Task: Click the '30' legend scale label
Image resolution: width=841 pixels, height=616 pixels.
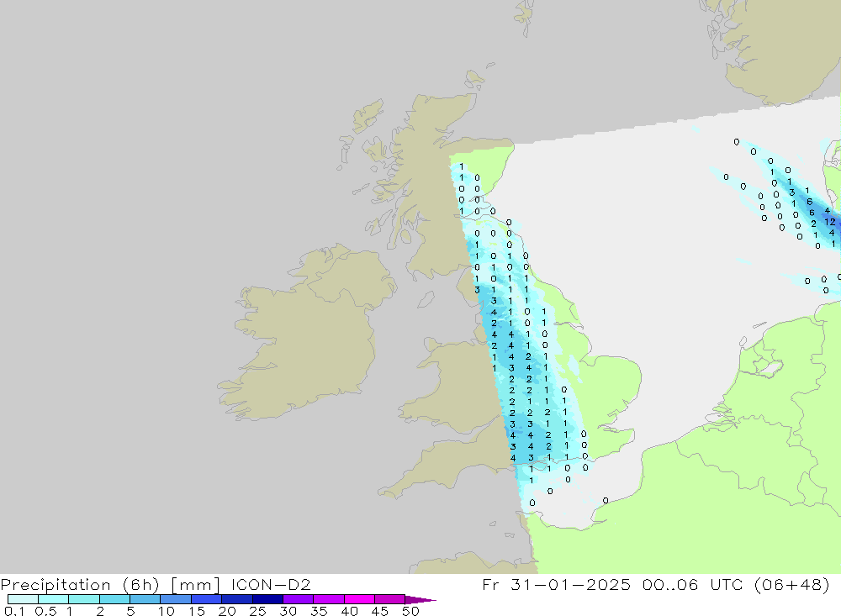Action: 288,611
